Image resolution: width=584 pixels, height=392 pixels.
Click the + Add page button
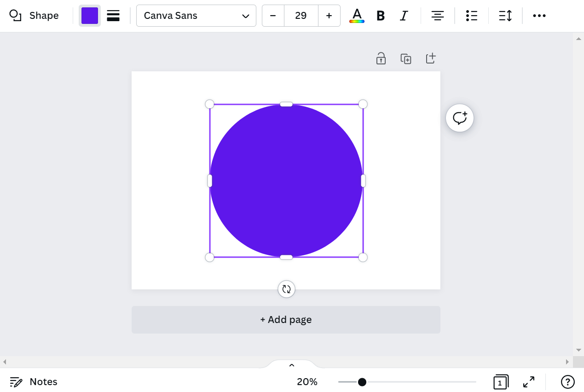286,320
